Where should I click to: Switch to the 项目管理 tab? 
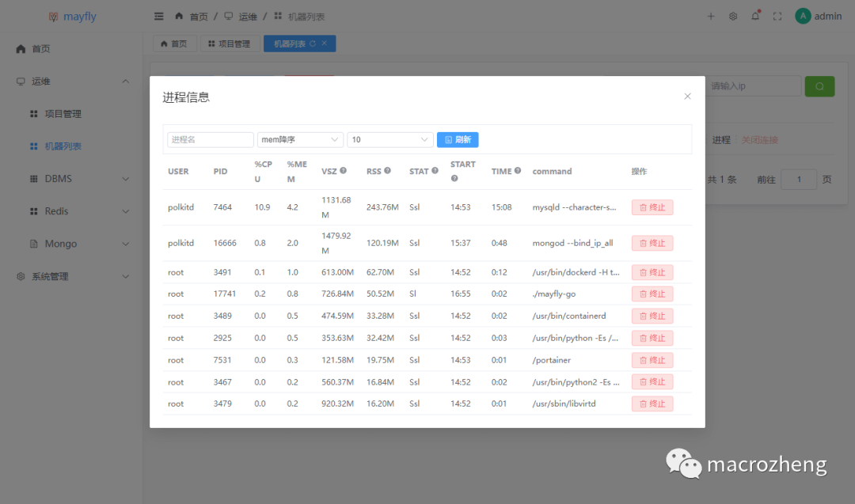pyautogui.click(x=230, y=44)
